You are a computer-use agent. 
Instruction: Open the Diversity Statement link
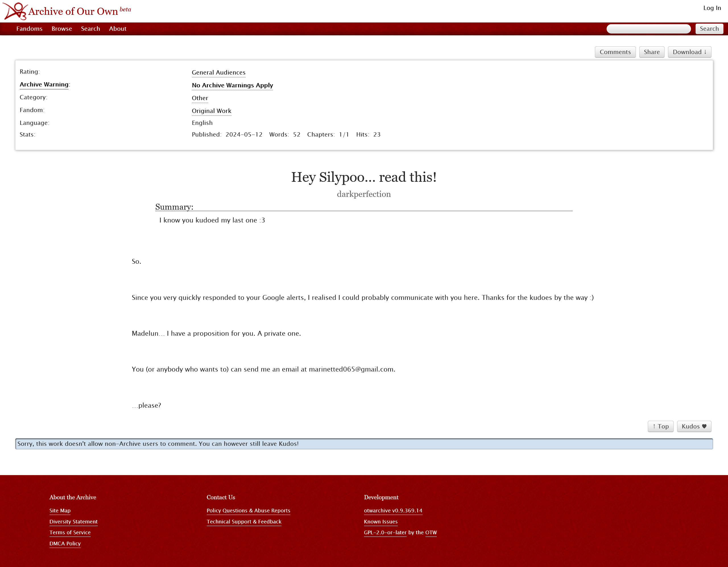pos(73,522)
